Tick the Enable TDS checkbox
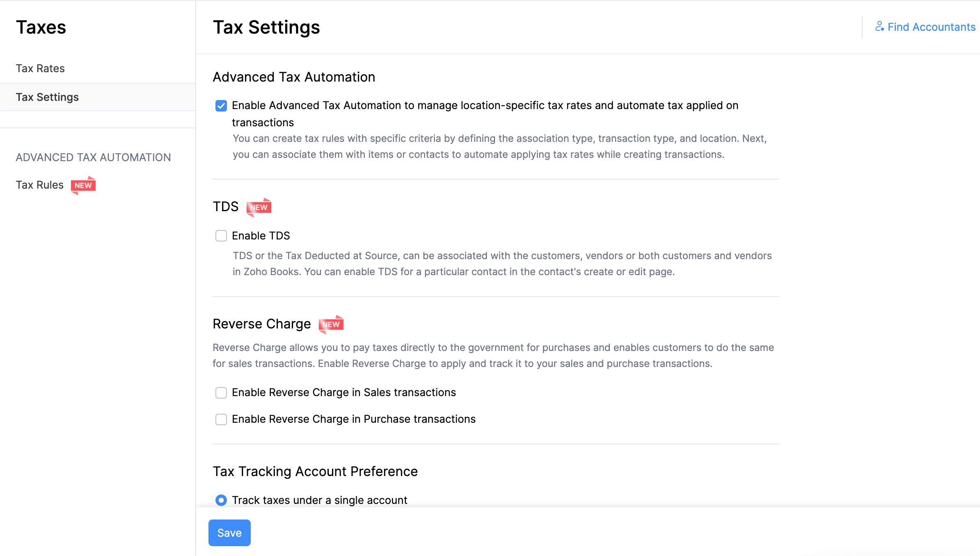 (x=221, y=236)
